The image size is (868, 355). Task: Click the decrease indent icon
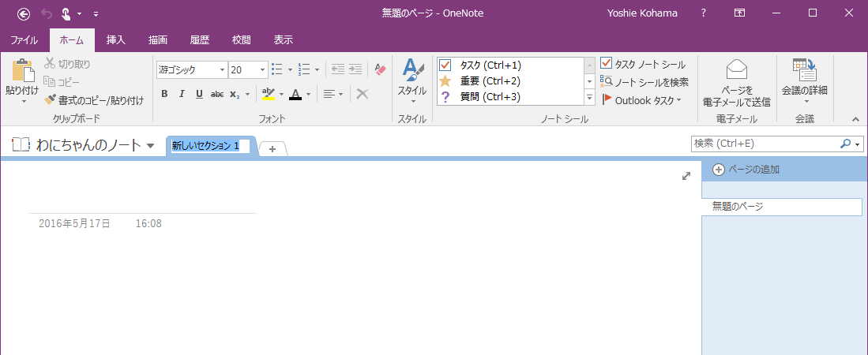[x=338, y=69]
